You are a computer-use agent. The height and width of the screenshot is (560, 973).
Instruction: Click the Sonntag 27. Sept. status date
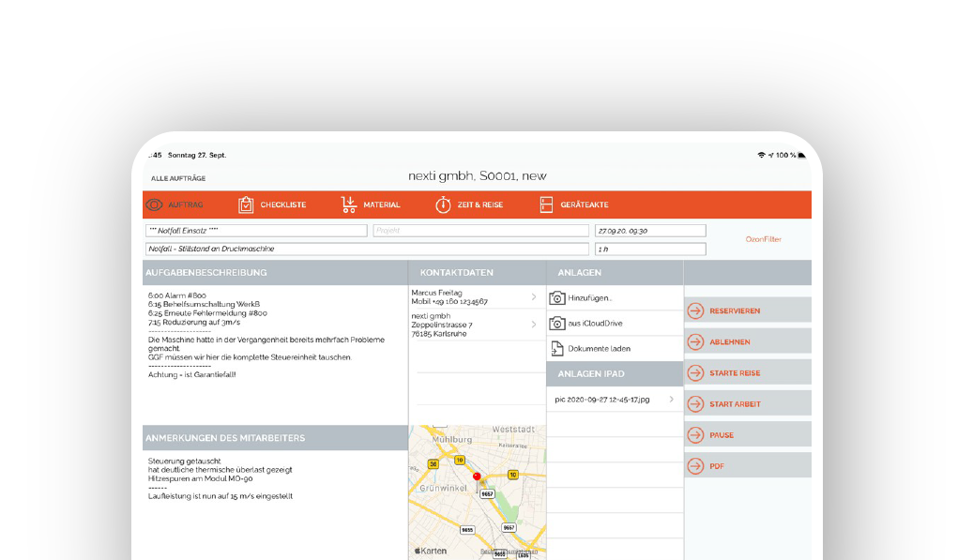pos(197,155)
